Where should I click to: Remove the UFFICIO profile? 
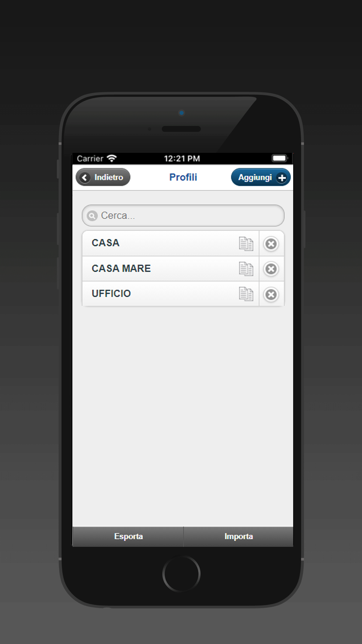pyautogui.click(x=271, y=294)
